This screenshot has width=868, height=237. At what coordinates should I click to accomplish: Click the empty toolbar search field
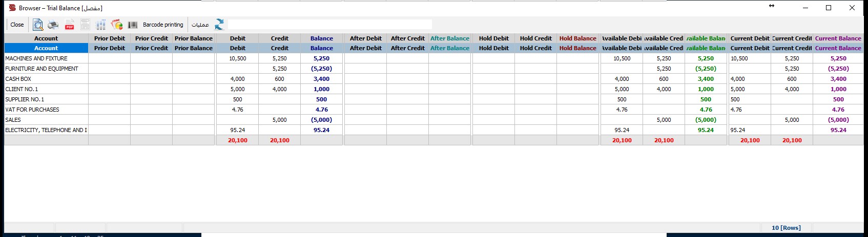point(329,25)
